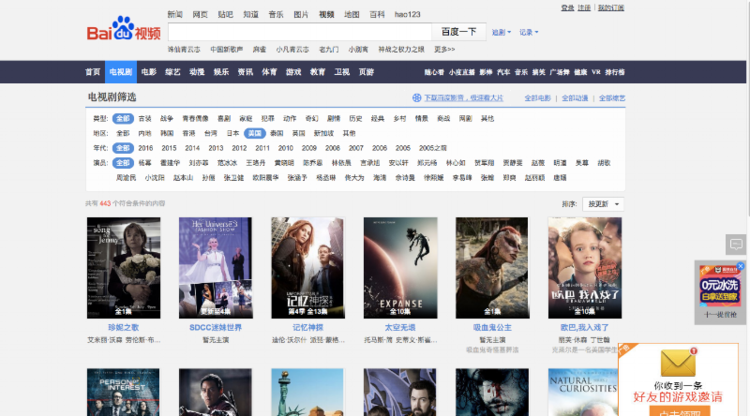Switch to the 综艺 navigation tab

click(x=173, y=72)
